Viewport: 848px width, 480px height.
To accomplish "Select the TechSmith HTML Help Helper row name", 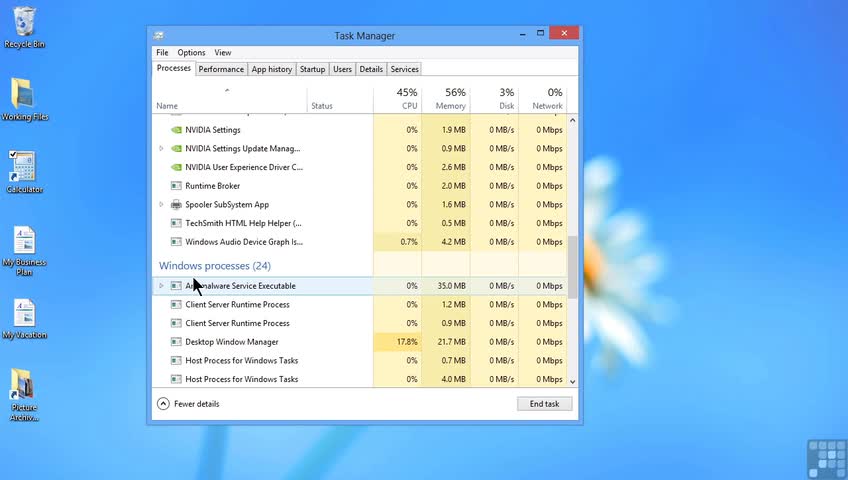I will pos(243,223).
